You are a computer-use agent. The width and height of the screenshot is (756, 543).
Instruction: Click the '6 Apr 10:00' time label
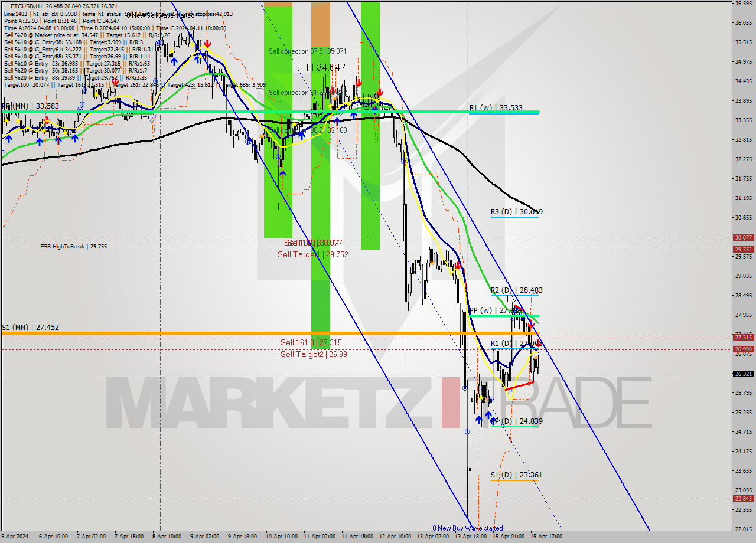[54, 537]
